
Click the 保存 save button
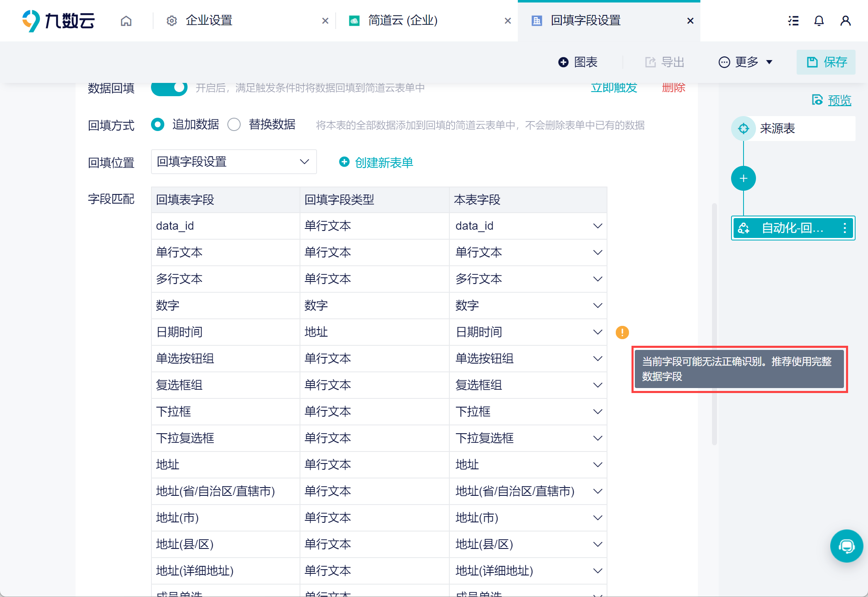point(826,62)
